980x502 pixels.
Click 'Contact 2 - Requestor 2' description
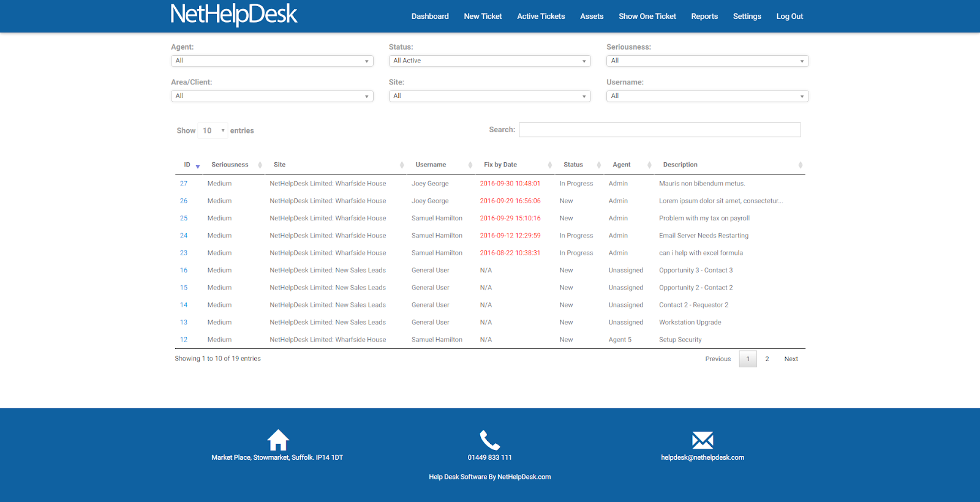click(694, 305)
